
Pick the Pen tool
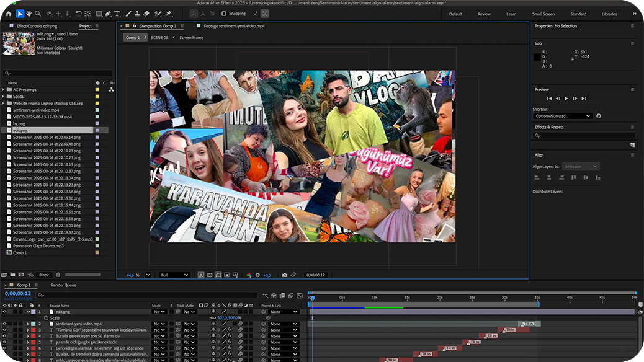tap(108, 14)
